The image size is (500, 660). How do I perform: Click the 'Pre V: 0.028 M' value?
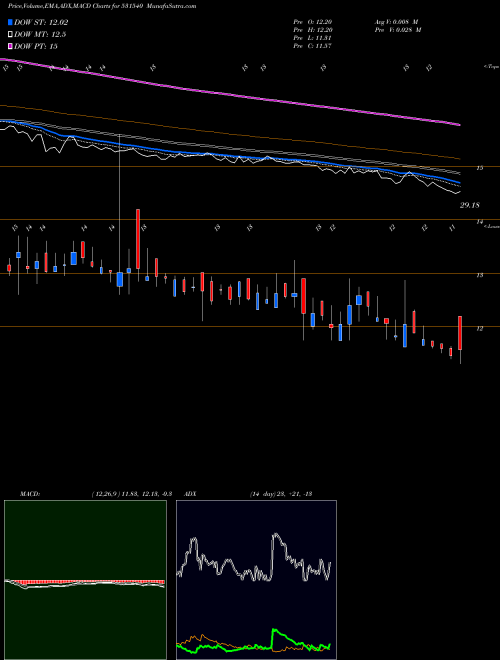[398, 30]
